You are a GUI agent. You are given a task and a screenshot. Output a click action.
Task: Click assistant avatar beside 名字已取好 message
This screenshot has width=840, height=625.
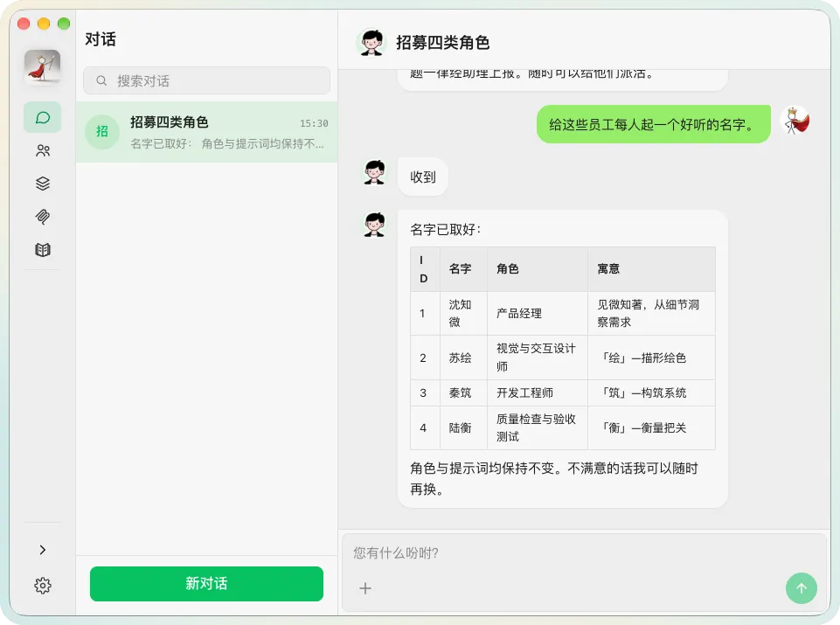coord(374,225)
